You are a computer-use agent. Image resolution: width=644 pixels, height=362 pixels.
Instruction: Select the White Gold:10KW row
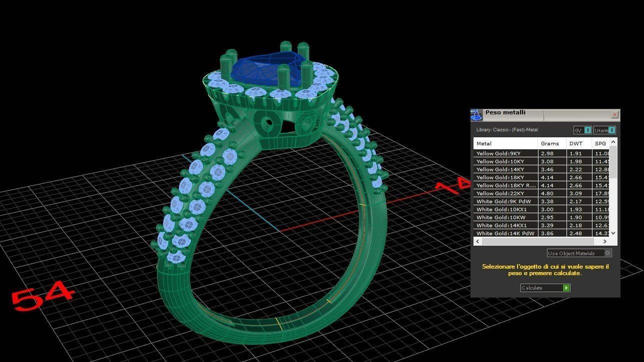coord(541,217)
